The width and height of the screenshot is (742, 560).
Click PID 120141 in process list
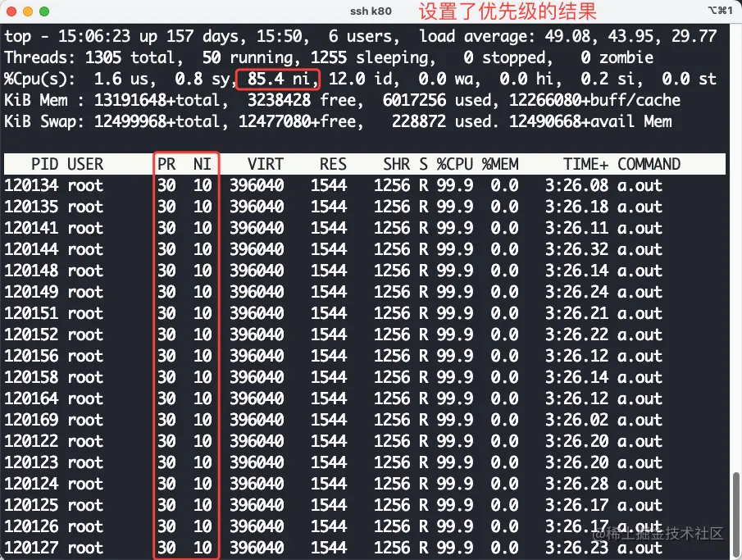click(31, 228)
